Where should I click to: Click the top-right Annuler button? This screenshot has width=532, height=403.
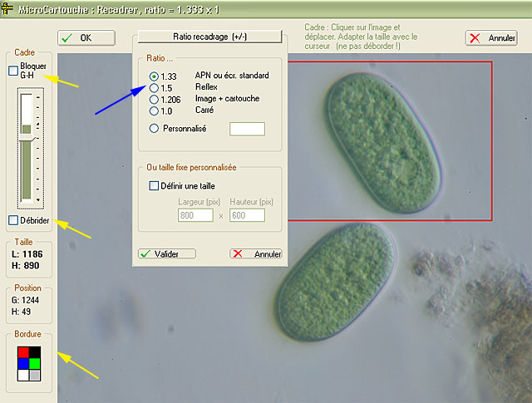tap(491, 38)
